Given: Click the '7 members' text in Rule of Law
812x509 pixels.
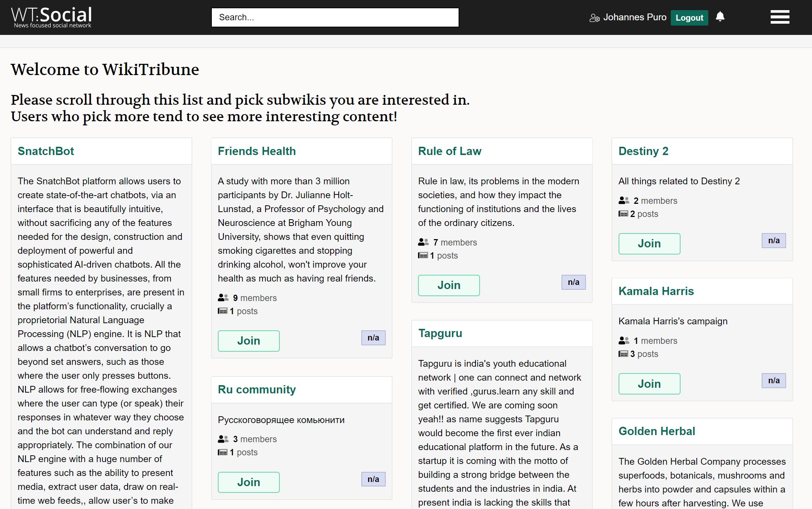Looking at the screenshot, I should (455, 242).
